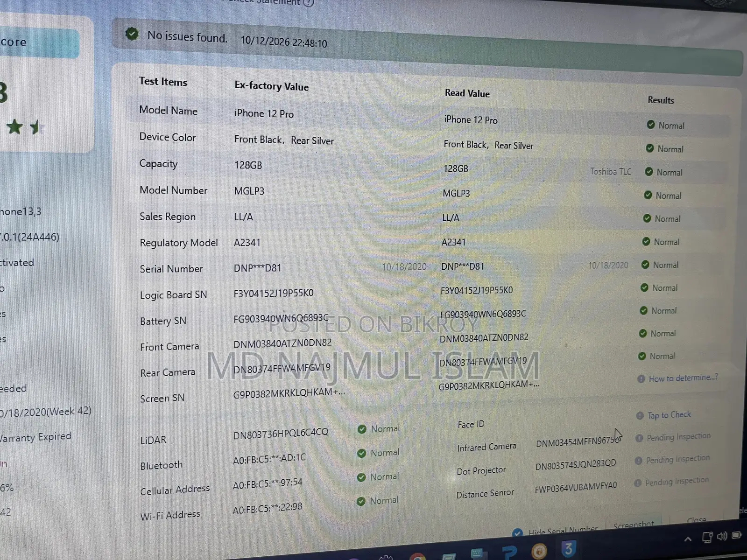Open the How to determine link
Viewport: 747px width, 560px height.
pyautogui.click(x=683, y=378)
